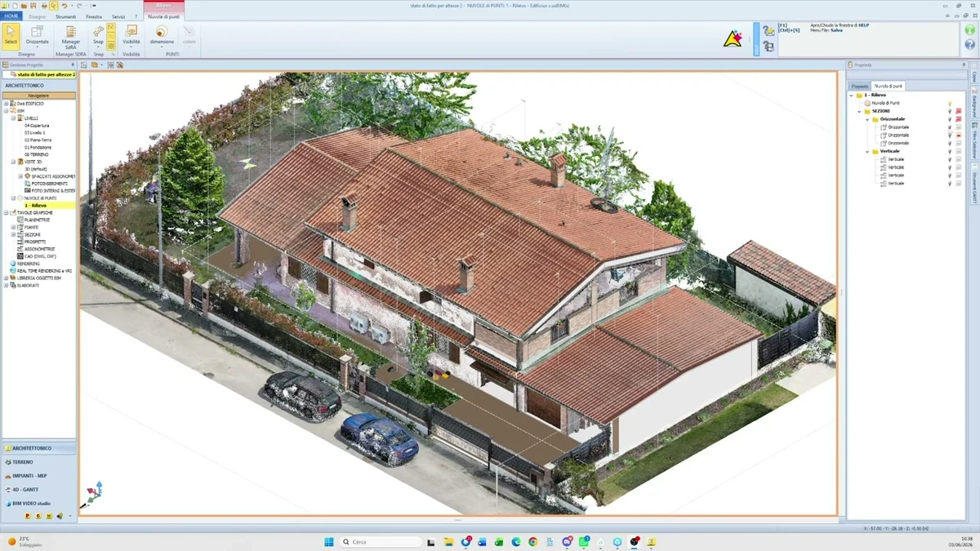The height and width of the screenshot is (551, 980).
Task: Open the IMPIANTI - MEP section
Action: (x=39, y=476)
